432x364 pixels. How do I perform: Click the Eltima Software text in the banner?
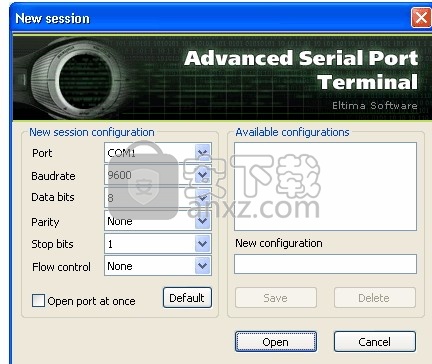click(x=375, y=106)
